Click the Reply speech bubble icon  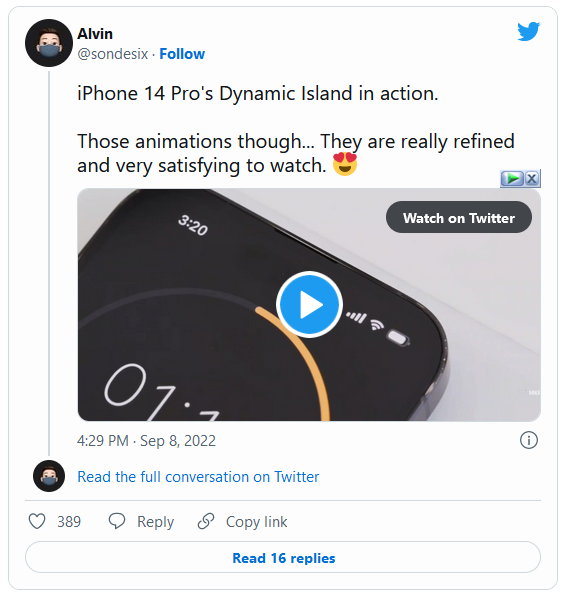point(117,521)
